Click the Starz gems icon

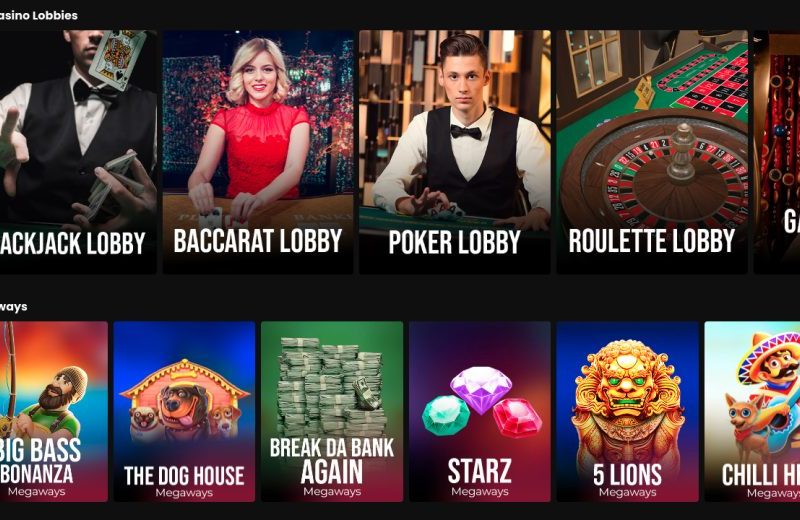click(482, 401)
